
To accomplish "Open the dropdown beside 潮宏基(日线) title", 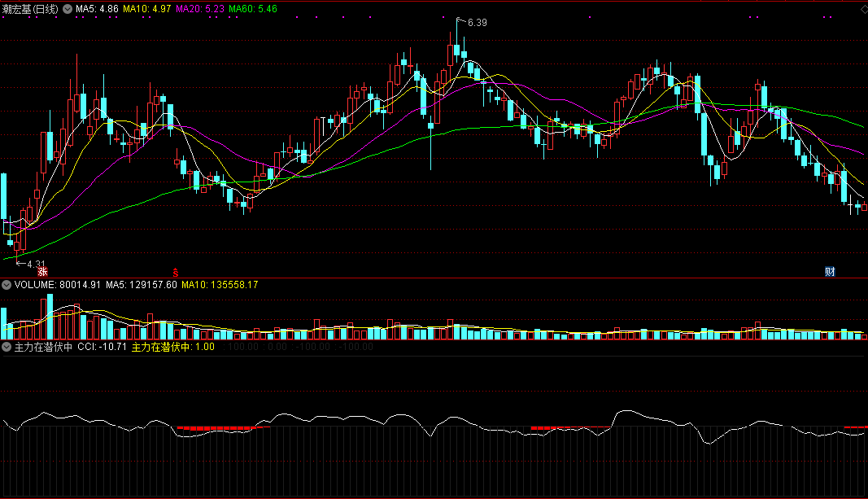I will pos(68,9).
